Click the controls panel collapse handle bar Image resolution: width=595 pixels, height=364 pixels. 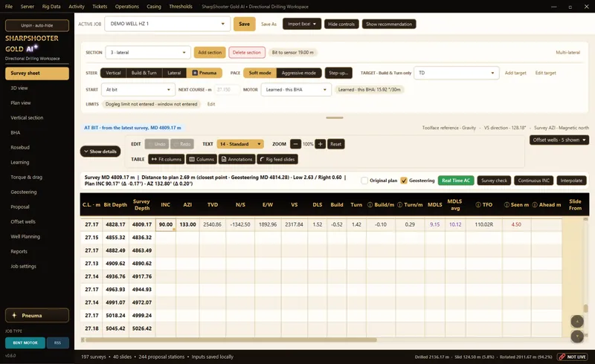335,117
